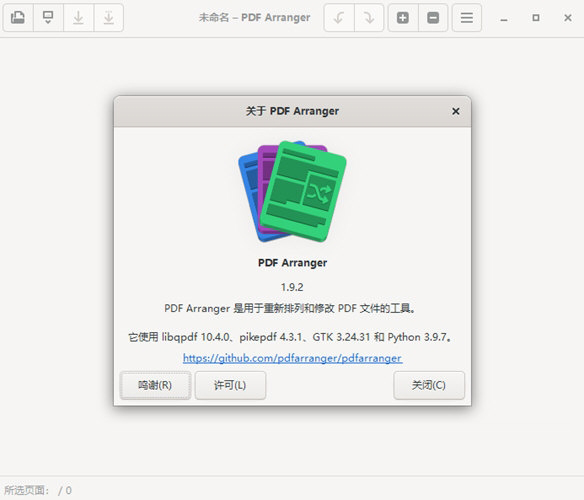Click the 鸣谢(R) credits button
Screen dimensions: 584x500
click(155, 385)
